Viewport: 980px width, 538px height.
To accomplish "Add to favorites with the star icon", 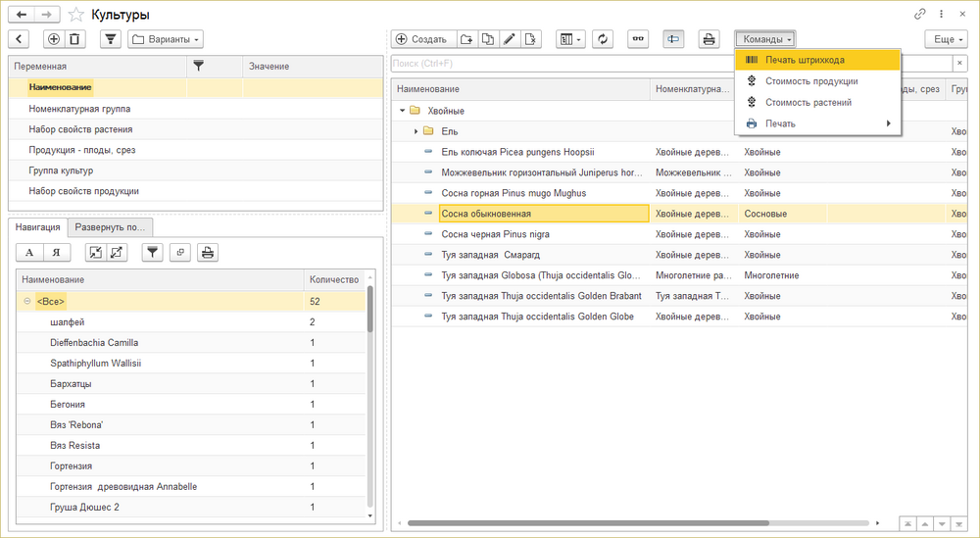I will (x=75, y=14).
